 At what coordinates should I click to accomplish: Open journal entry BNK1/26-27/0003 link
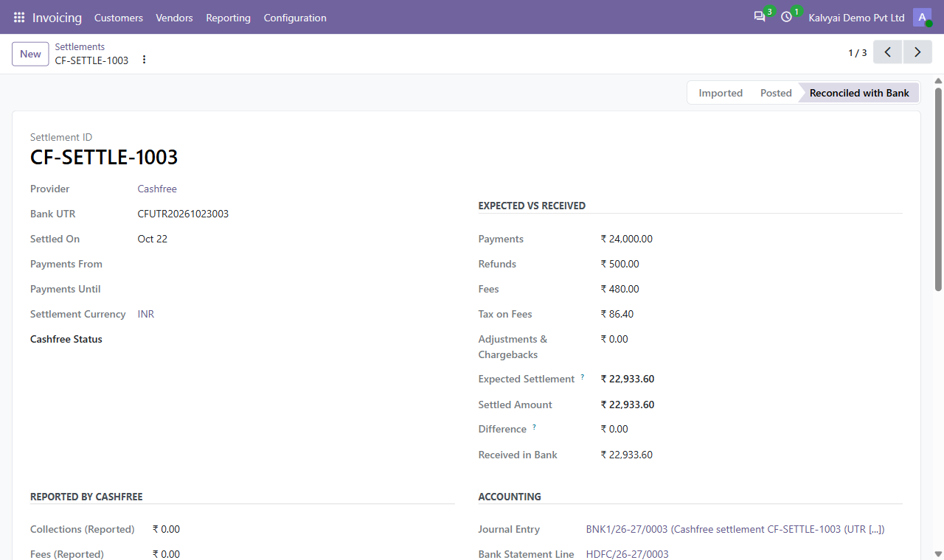point(735,529)
